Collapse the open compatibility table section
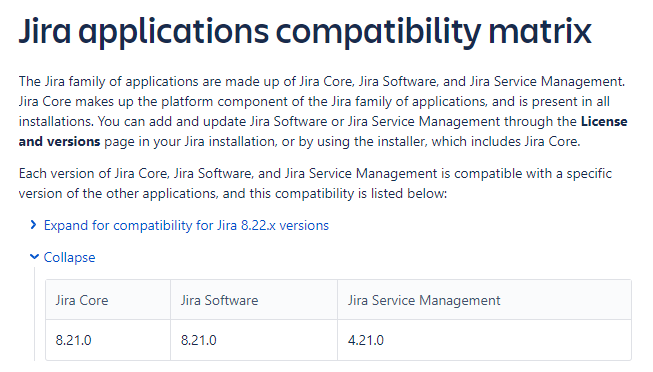The height and width of the screenshot is (372, 653). (70, 257)
